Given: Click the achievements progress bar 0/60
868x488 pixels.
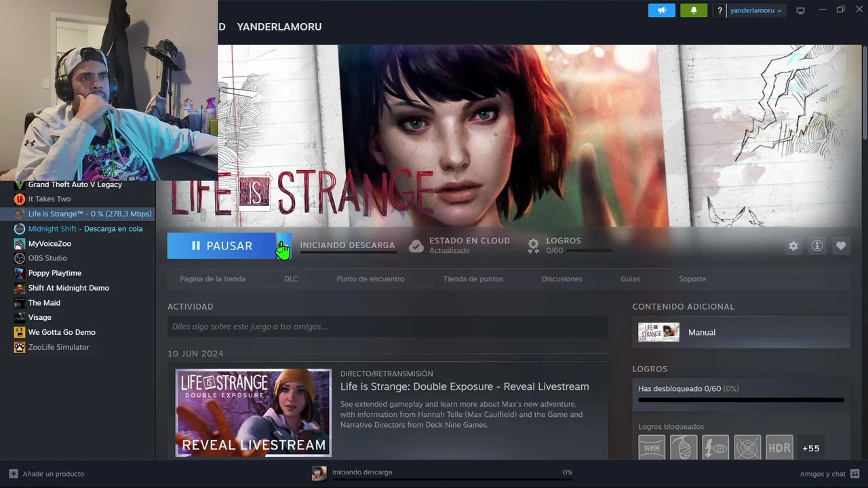Looking at the screenshot, I should [x=741, y=400].
